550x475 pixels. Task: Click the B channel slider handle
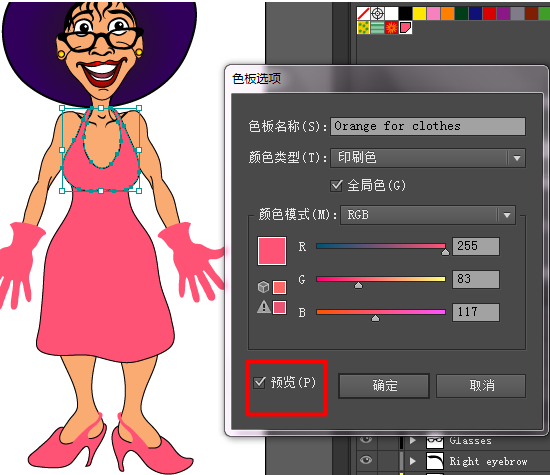[x=375, y=318]
